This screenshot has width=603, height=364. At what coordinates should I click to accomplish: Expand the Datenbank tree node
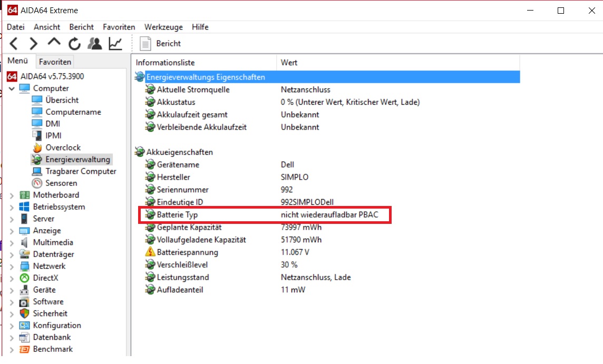pyautogui.click(x=12, y=338)
